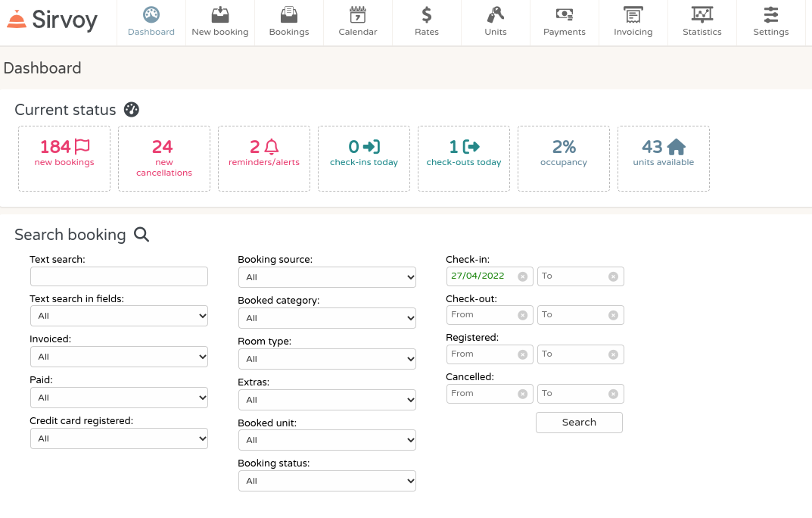Open the Booking status dropdown
Viewport: 812px width, 518px height.
tap(327, 480)
